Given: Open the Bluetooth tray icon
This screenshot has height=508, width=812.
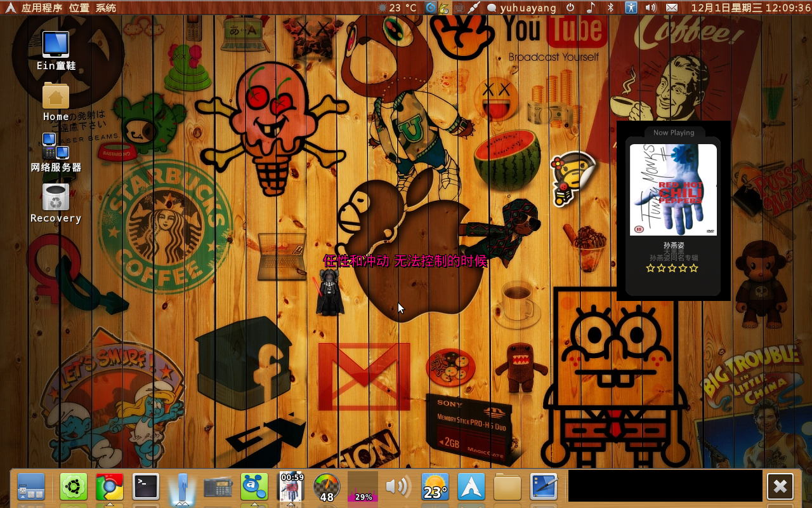Looking at the screenshot, I should point(611,8).
